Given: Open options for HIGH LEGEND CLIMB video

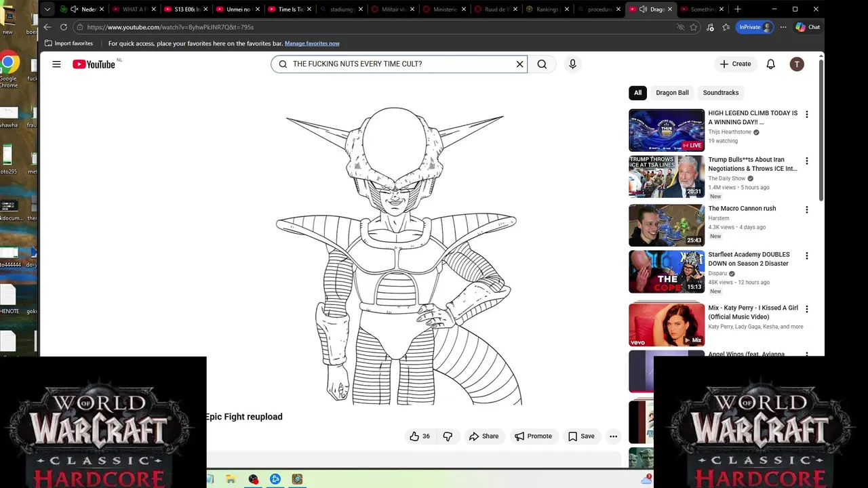Looking at the screenshot, I should pos(806,115).
